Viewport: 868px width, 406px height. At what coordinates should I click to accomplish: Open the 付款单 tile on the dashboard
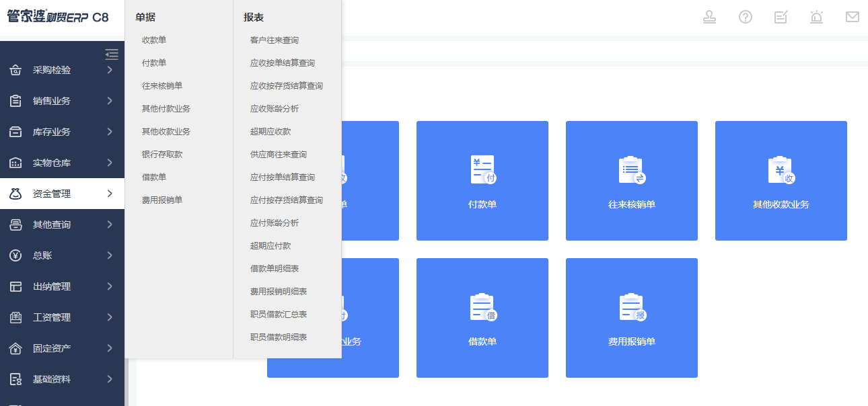(482, 181)
